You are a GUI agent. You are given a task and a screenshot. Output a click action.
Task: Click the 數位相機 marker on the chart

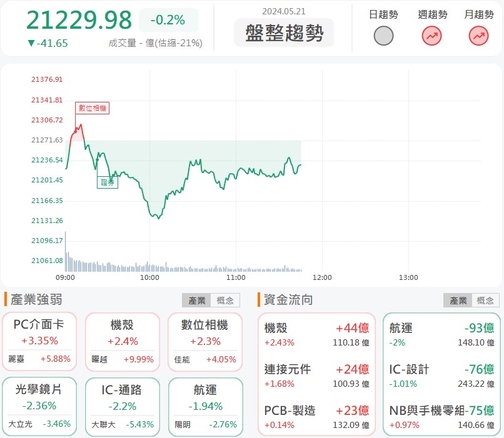coord(93,108)
